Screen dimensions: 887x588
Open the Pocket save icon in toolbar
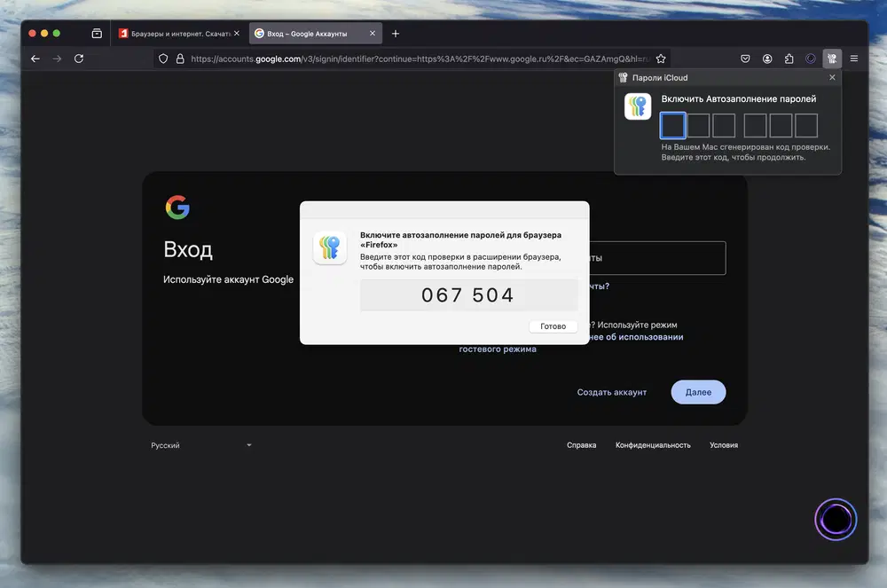point(745,59)
